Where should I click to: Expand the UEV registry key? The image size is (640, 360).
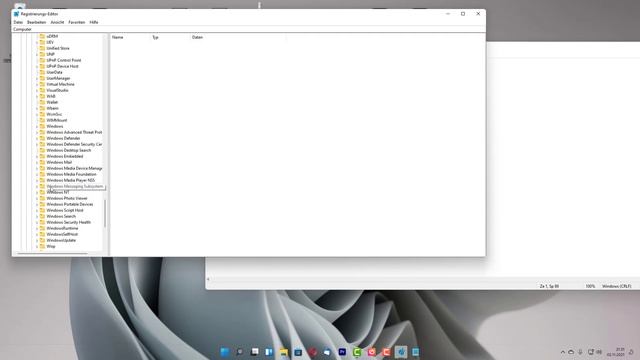(x=37, y=42)
